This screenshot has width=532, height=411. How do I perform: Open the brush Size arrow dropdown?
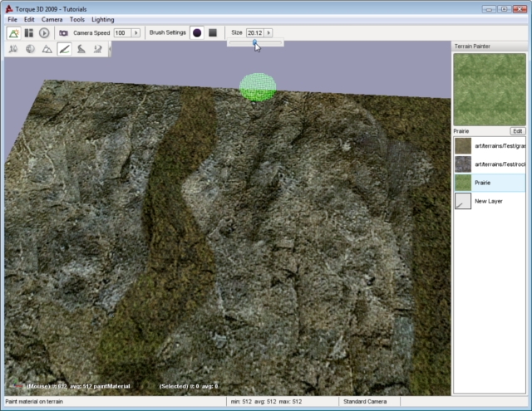coord(268,32)
